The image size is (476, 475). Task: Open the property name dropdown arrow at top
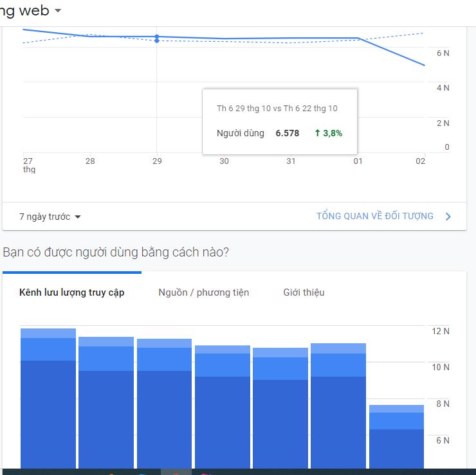(58, 11)
